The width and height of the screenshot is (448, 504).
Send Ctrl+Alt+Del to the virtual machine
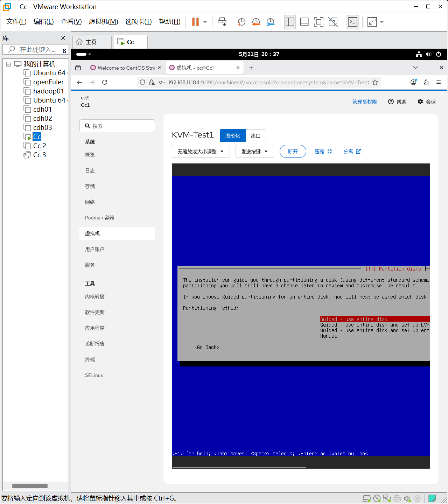pos(222,22)
